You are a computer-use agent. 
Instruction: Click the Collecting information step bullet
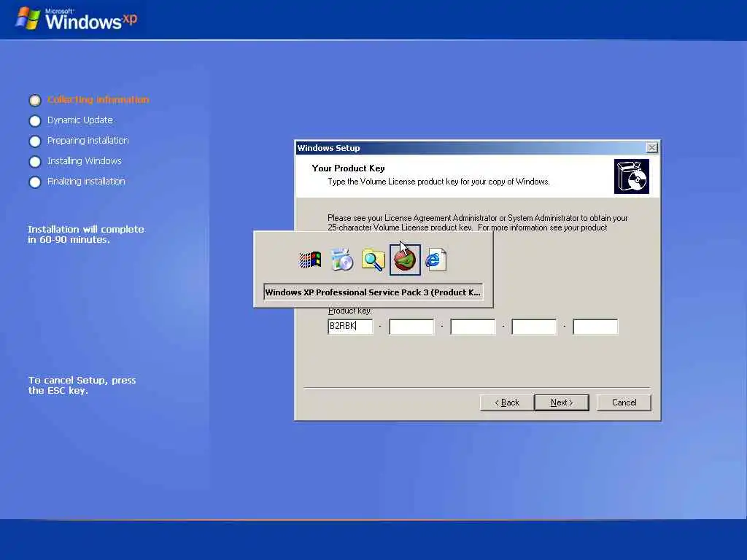tap(35, 101)
